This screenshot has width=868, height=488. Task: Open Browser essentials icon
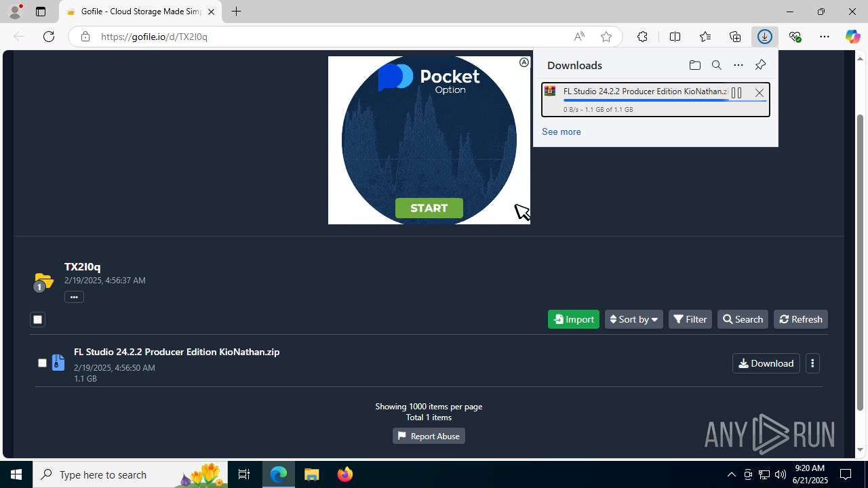click(x=795, y=37)
